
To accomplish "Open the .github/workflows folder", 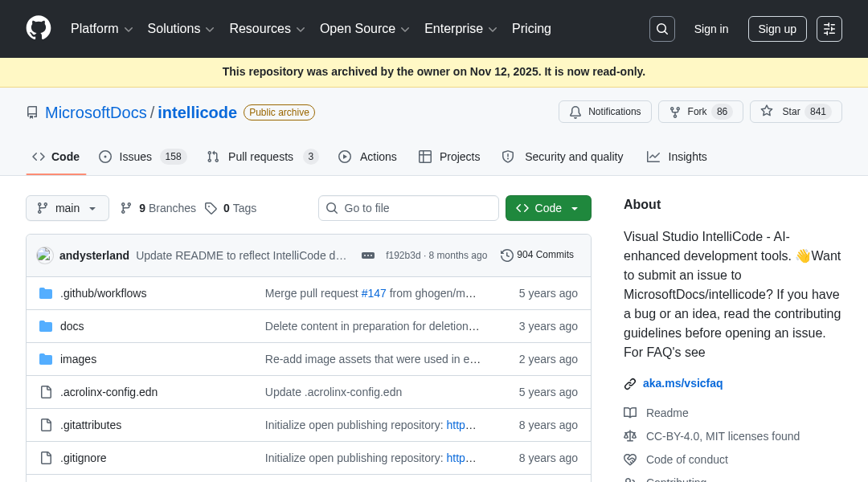I will 104,293.
